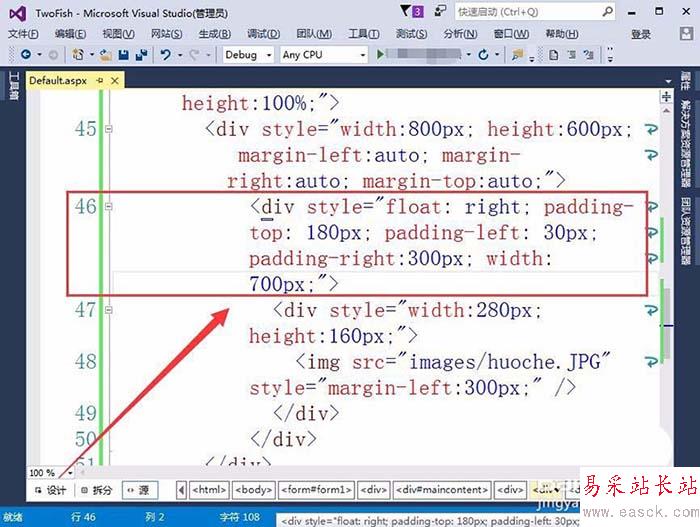
Task: Open the 窗口(W) menu
Action: click(x=511, y=34)
